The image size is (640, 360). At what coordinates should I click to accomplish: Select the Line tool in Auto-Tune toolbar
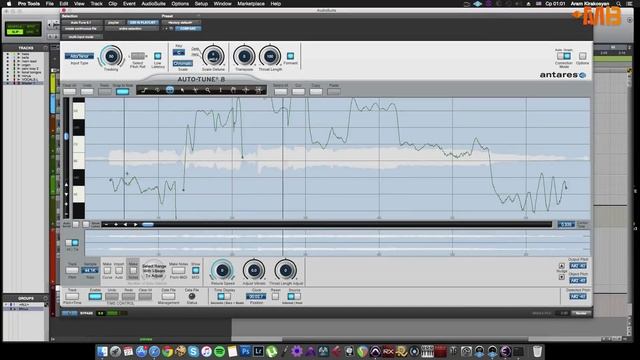[144, 90]
